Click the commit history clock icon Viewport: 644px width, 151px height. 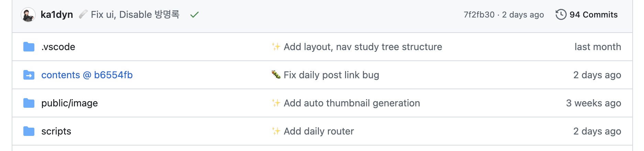(561, 15)
